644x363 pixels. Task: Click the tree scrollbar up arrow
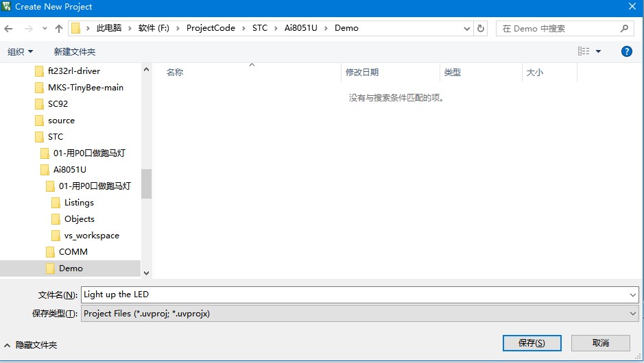[146, 70]
